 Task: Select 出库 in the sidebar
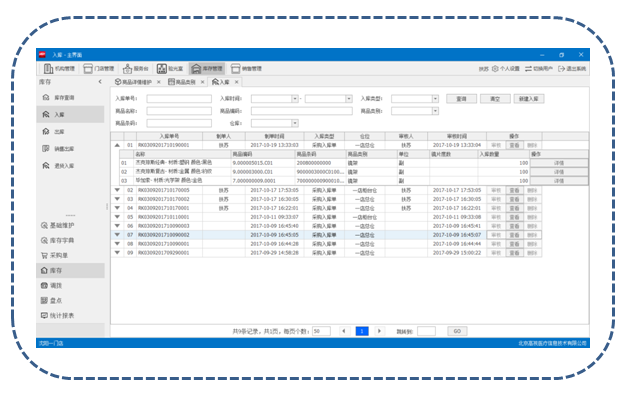click(x=53, y=132)
